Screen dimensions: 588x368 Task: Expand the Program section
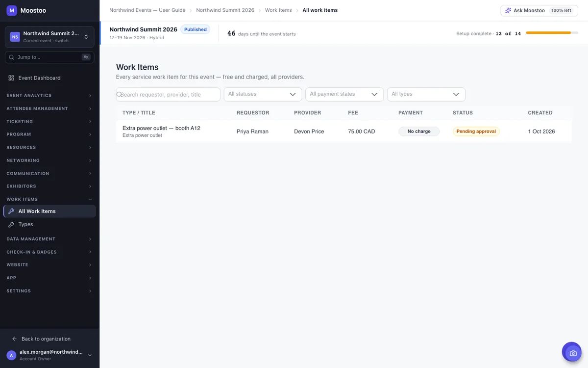[49, 134]
